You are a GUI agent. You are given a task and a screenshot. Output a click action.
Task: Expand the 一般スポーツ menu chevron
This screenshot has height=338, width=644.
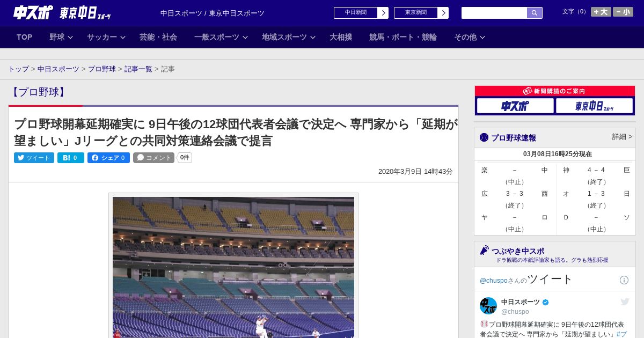tap(245, 38)
